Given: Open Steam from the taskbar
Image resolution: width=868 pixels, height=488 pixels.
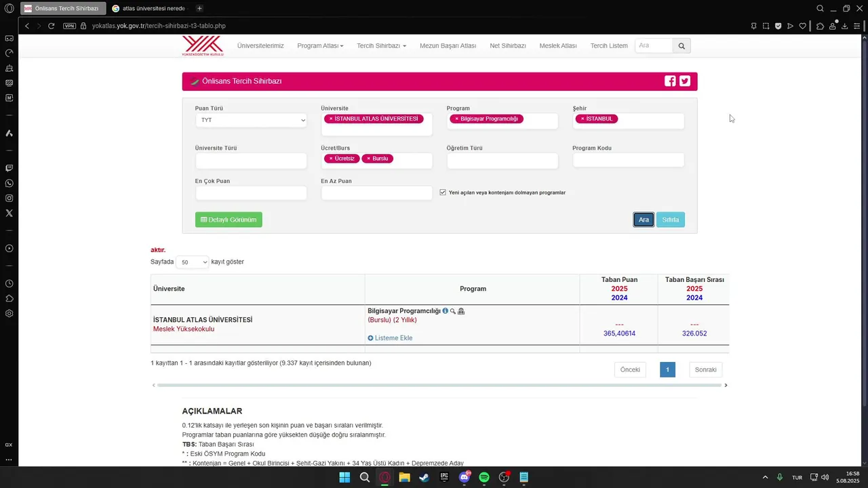Looking at the screenshot, I should point(424,477).
